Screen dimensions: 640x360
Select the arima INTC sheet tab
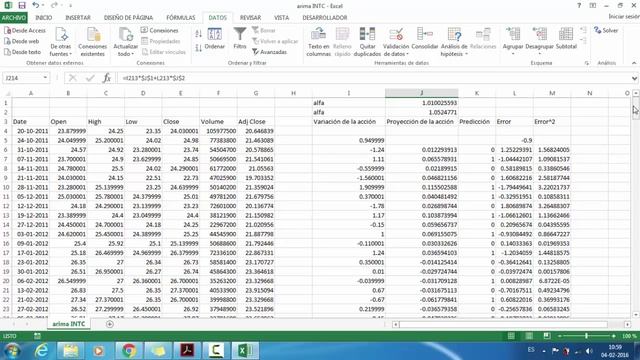[69, 324]
